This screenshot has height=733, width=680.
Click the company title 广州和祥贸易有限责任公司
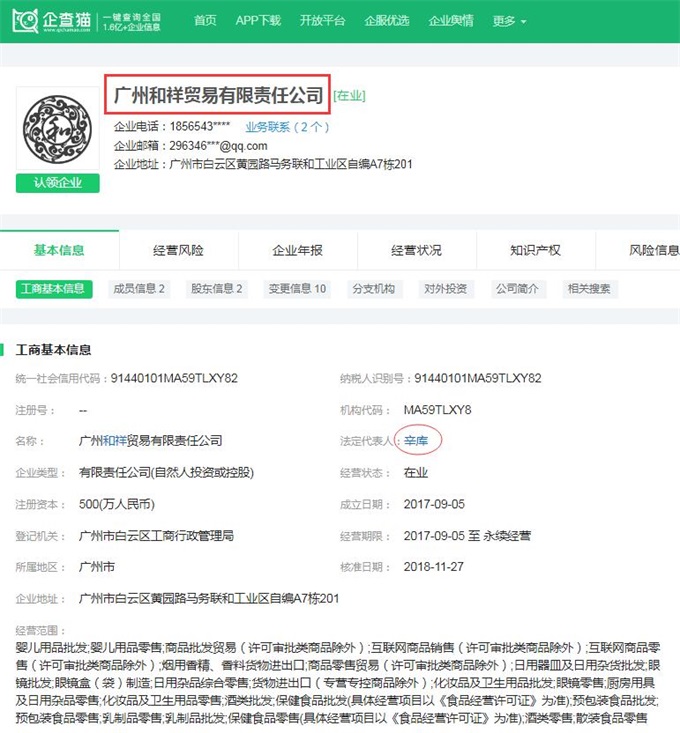(x=218, y=95)
